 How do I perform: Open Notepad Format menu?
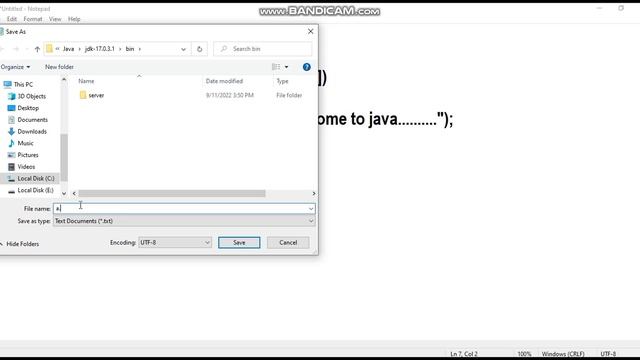33,19
